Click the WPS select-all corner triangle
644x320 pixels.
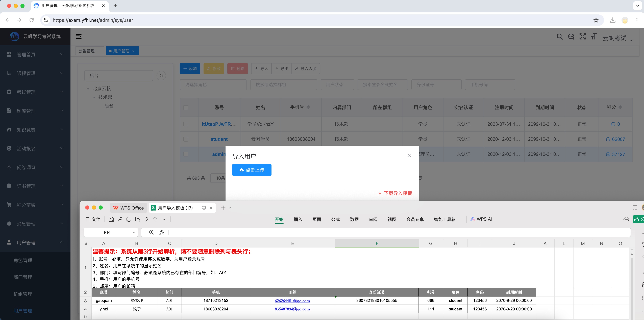click(x=86, y=243)
